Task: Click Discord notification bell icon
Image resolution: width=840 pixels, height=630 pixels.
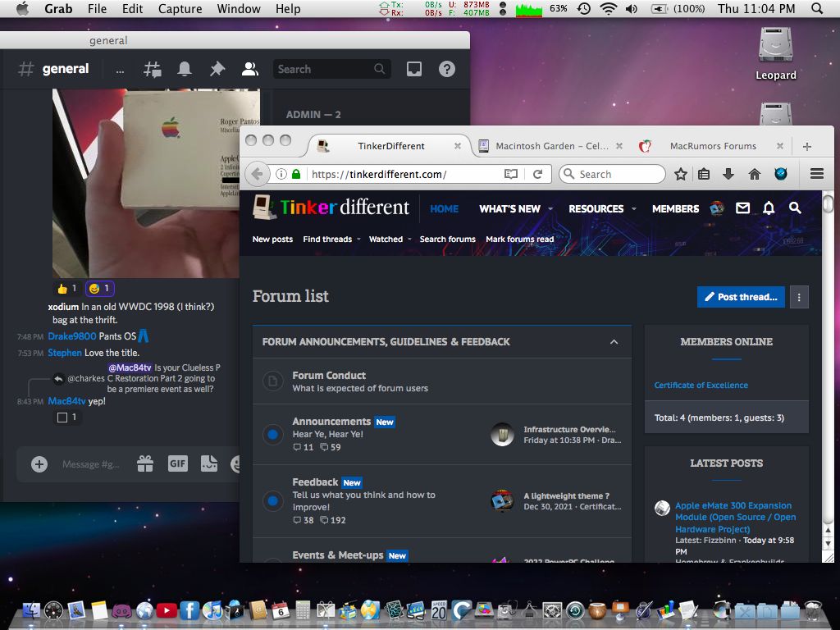Action: [x=185, y=69]
